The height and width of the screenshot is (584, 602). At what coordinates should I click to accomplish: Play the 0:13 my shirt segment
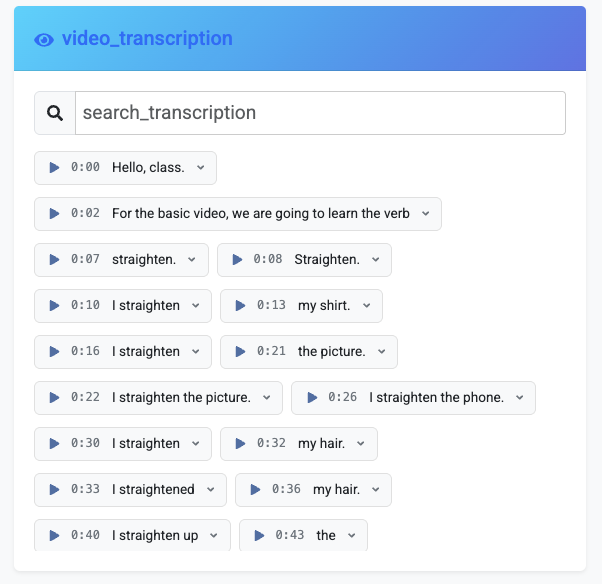(x=240, y=306)
